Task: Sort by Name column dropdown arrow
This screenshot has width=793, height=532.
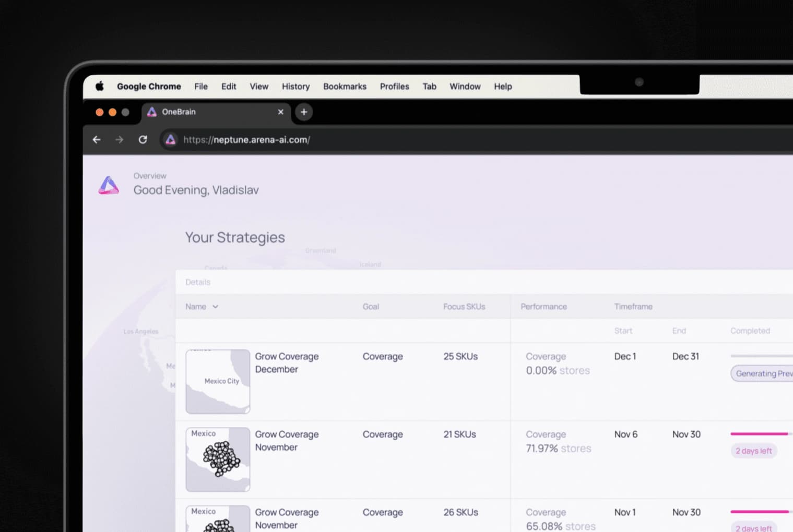Action: 215,307
